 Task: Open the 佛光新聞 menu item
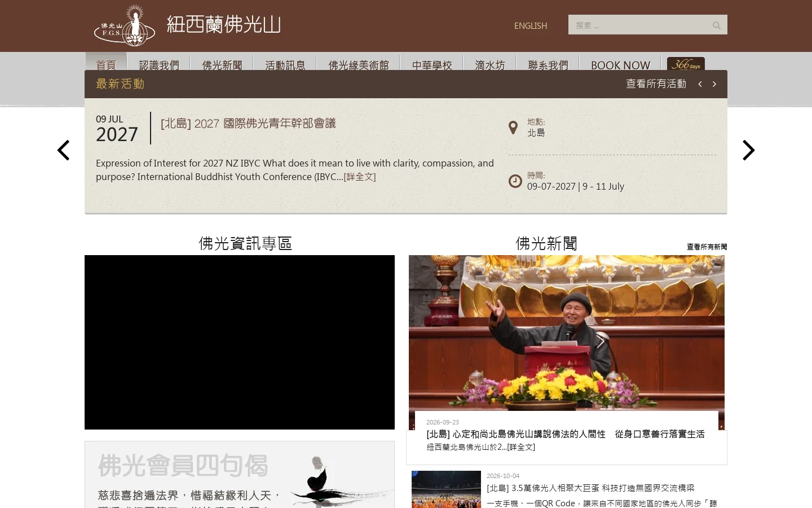(222, 65)
